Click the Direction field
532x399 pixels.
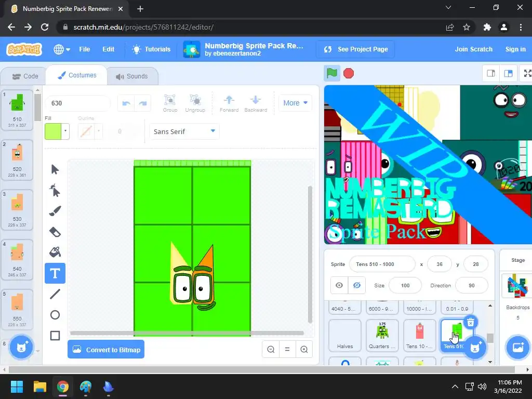pos(472,285)
